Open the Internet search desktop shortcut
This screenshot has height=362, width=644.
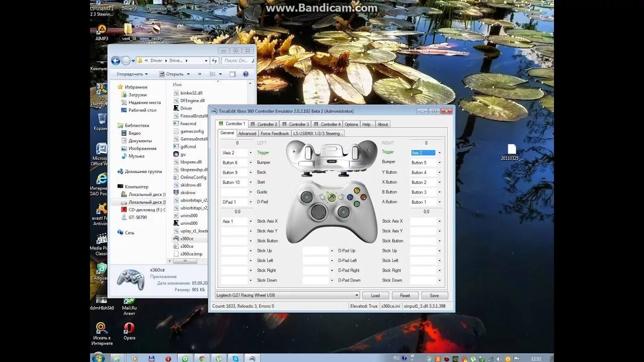[102, 334]
